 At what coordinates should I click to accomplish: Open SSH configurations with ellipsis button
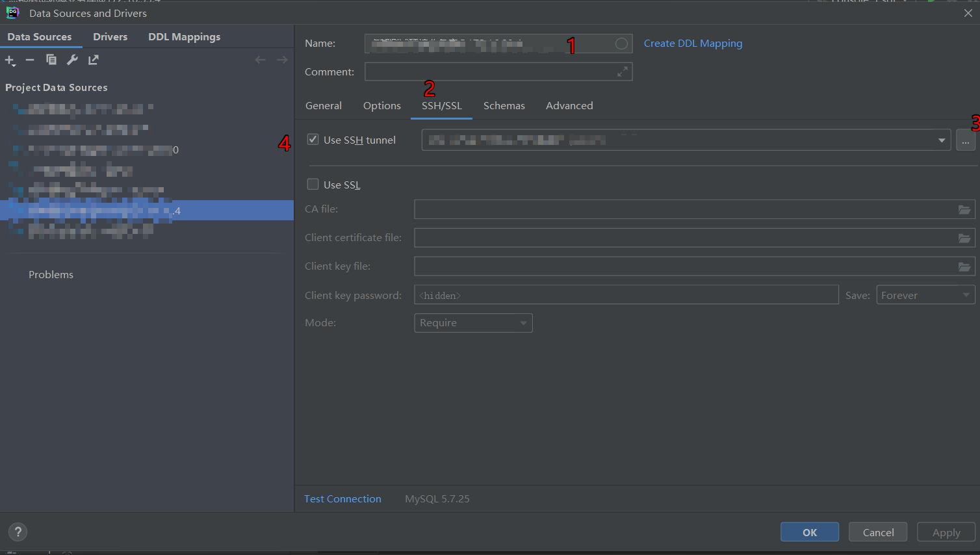pyautogui.click(x=966, y=140)
